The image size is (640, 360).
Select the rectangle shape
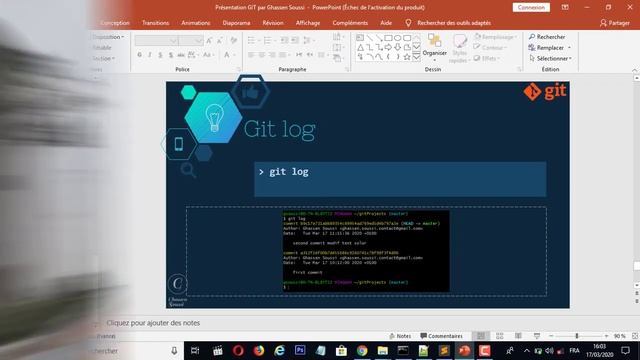[x=388, y=38]
